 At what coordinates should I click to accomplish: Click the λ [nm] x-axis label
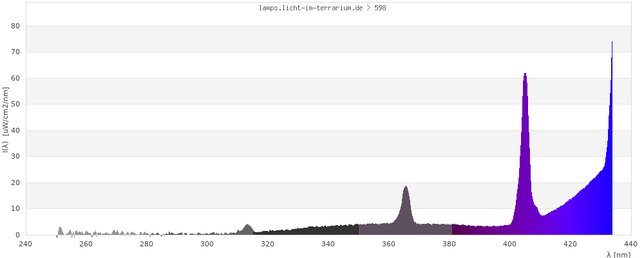[618, 255]
